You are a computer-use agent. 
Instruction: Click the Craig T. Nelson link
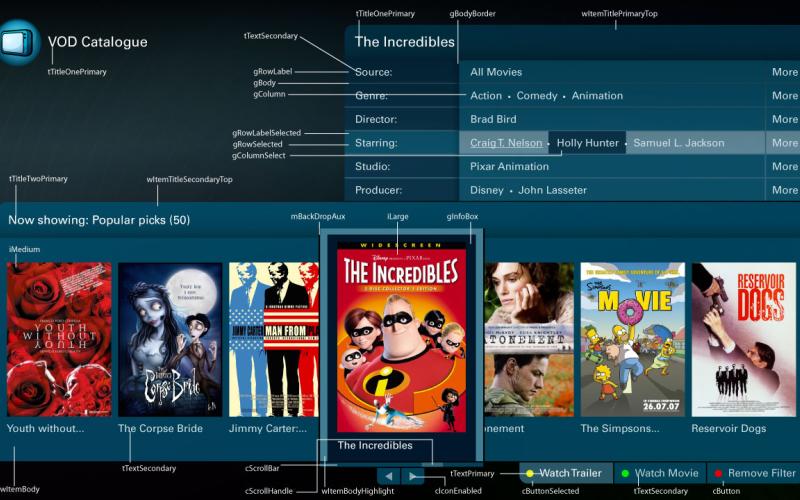coord(506,143)
